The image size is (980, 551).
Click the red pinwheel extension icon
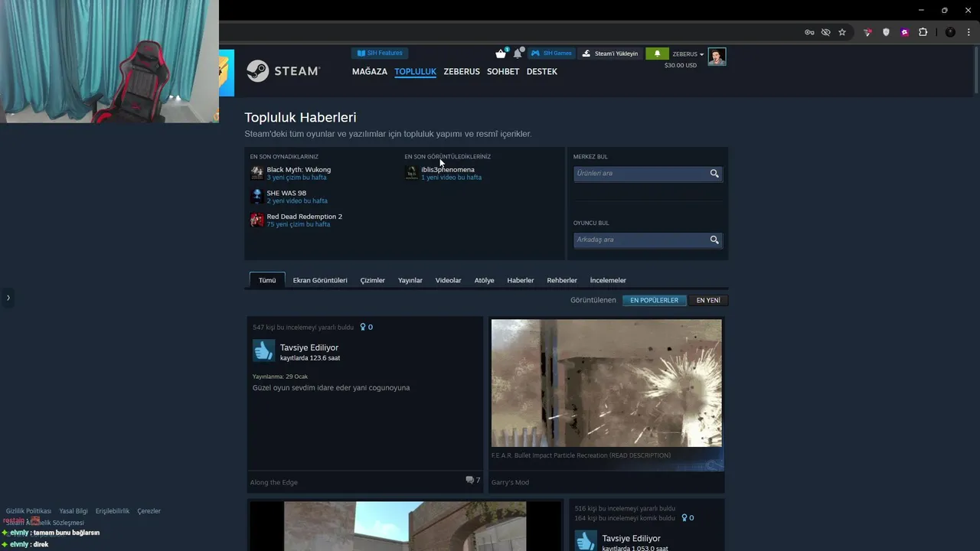pos(867,32)
